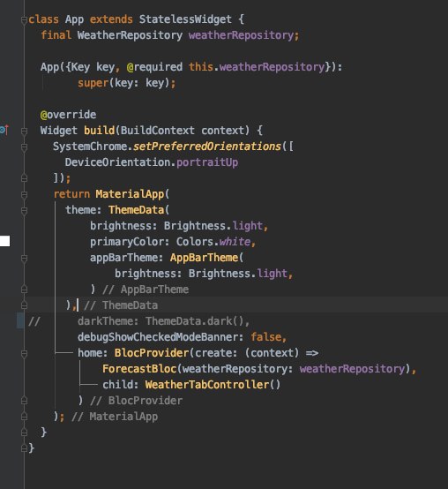Collapse the class App declaration fold marker
This screenshot has height=489, width=448.
click(x=24, y=20)
